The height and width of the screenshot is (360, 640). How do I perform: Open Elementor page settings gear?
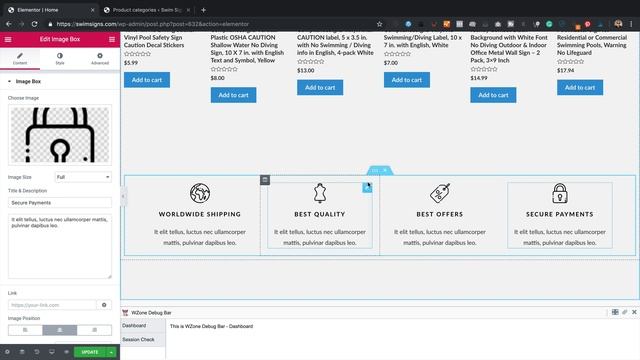[x=7, y=352]
